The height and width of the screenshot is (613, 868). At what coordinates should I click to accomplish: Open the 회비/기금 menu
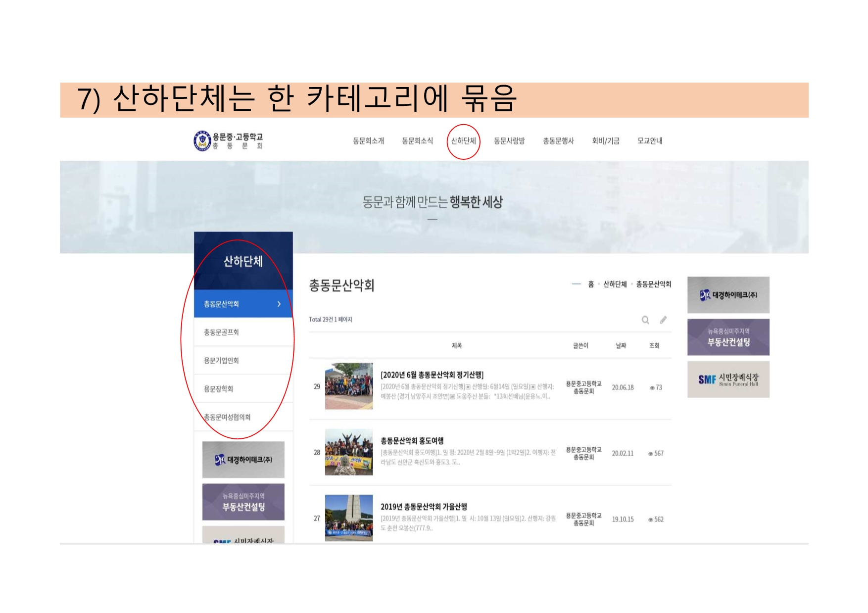click(x=606, y=141)
